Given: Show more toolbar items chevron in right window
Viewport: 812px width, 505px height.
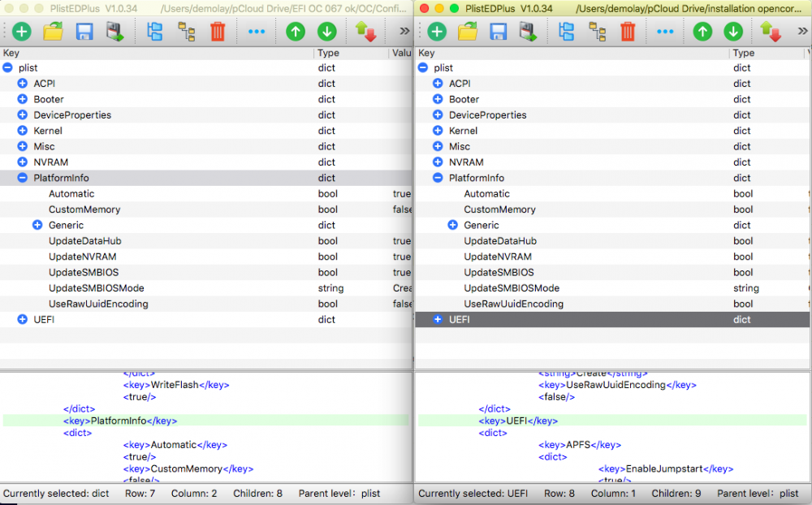Looking at the screenshot, I should [803, 31].
